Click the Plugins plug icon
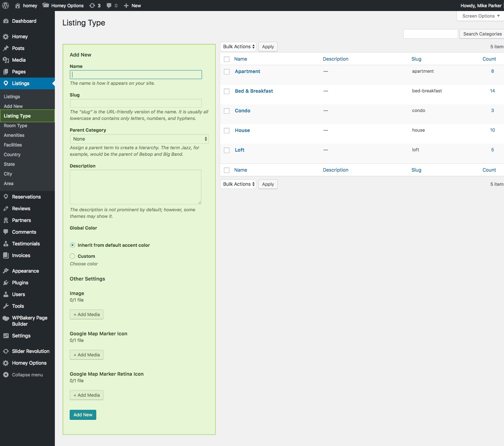This screenshot has height=446, width=504. (x=6, y=283)
